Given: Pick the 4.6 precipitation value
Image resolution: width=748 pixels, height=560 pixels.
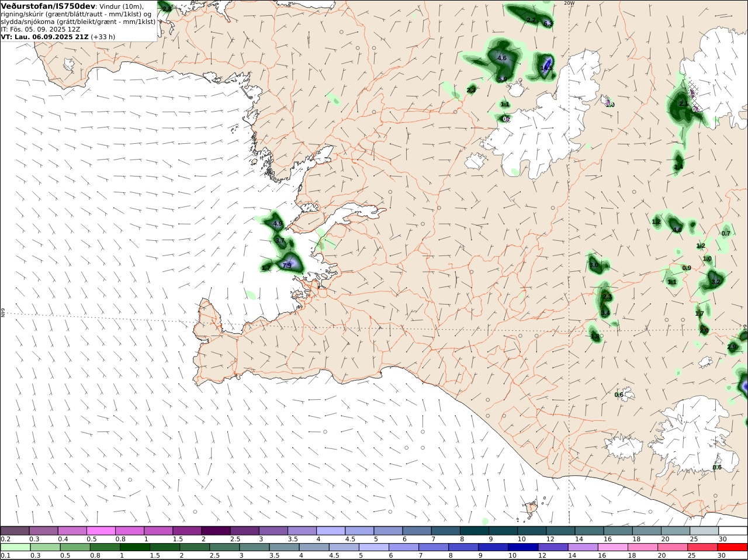Looking at the screenshot, I should [501, 58].
